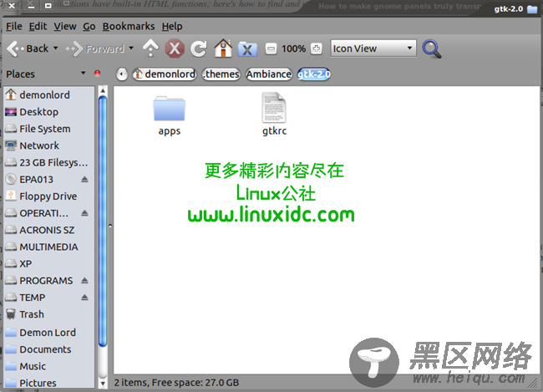This screenshot has width=543, height=392.
Task: Stop loading with red X icon
Action: click(175, 48)
